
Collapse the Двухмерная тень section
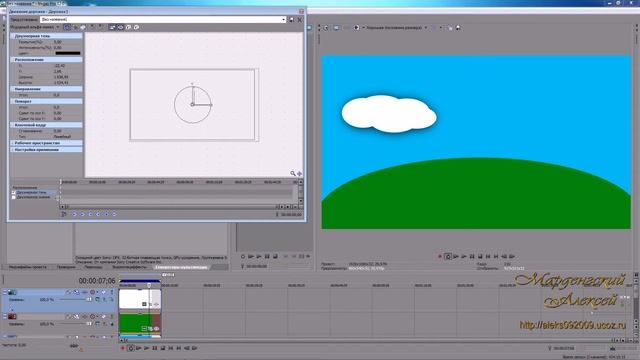[12, 36]
